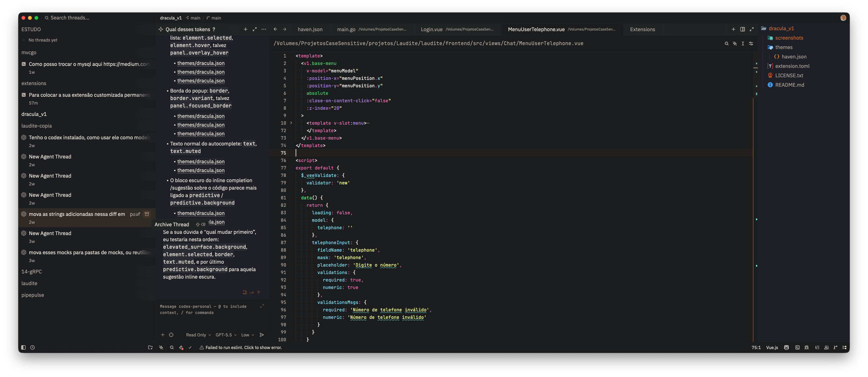Archive the 'mova as strings' thread
The width and height of the screenshot is (868, 377).
(x=147, y=214)
